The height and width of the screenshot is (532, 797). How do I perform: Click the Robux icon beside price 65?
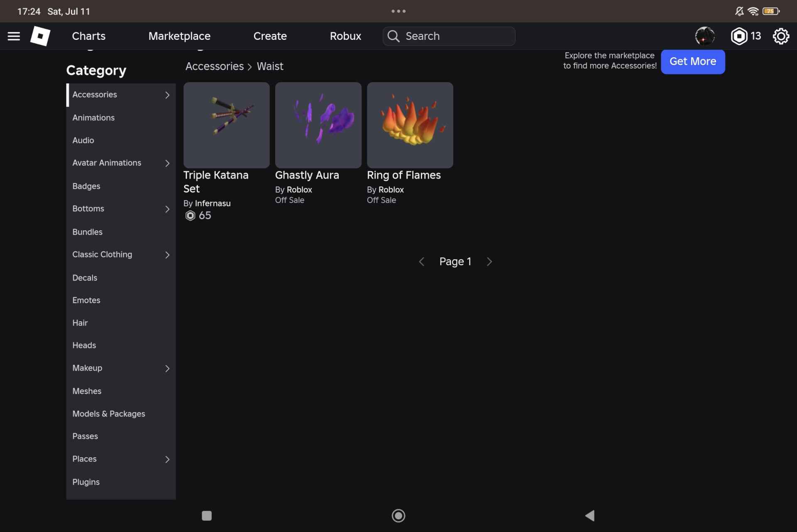(190, 215)
